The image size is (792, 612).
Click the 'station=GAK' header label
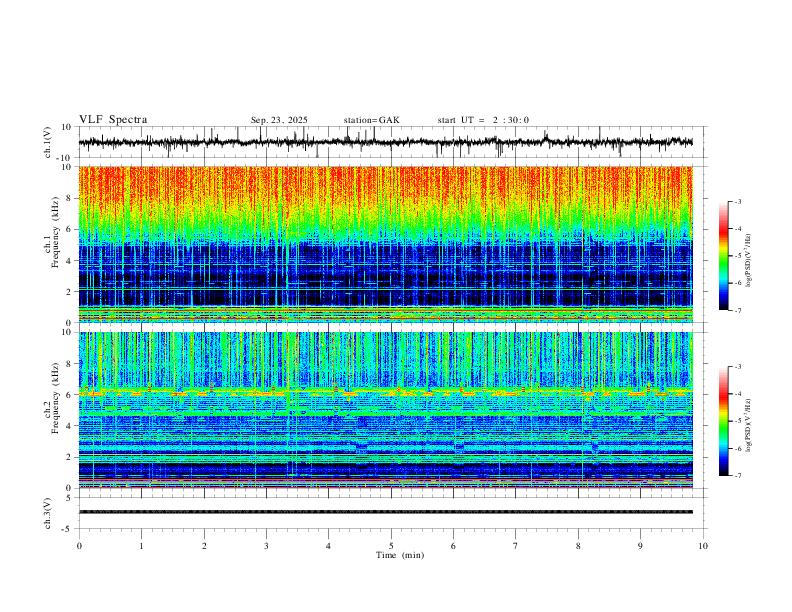point(371,120)
